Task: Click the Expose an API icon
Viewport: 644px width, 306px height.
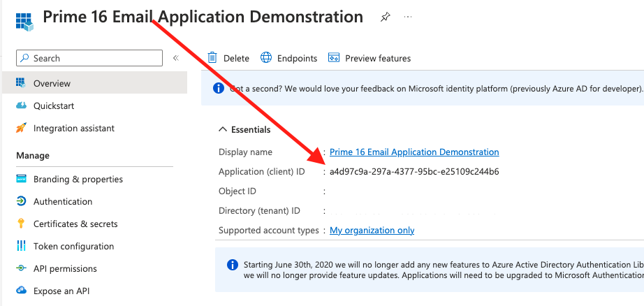Action: [x=21, y=291]
